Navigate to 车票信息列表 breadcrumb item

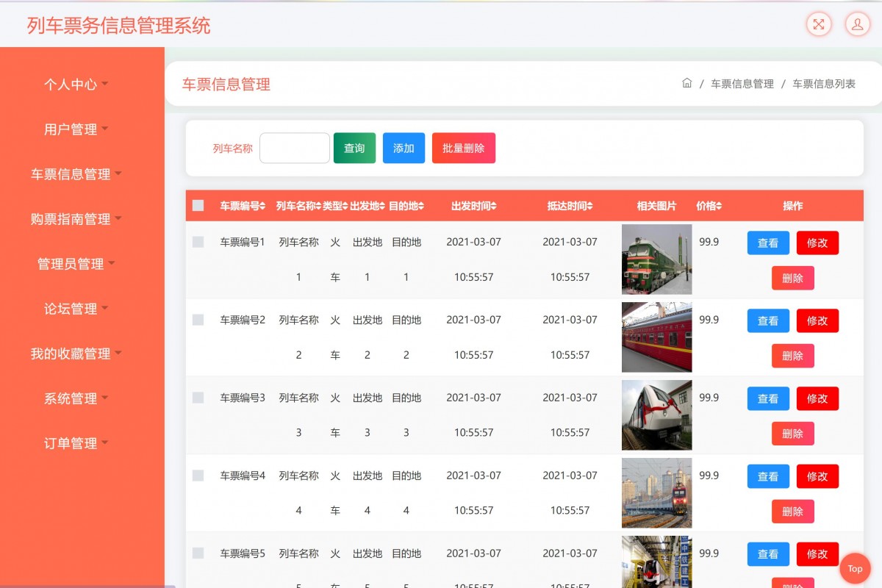coord(824,84)
